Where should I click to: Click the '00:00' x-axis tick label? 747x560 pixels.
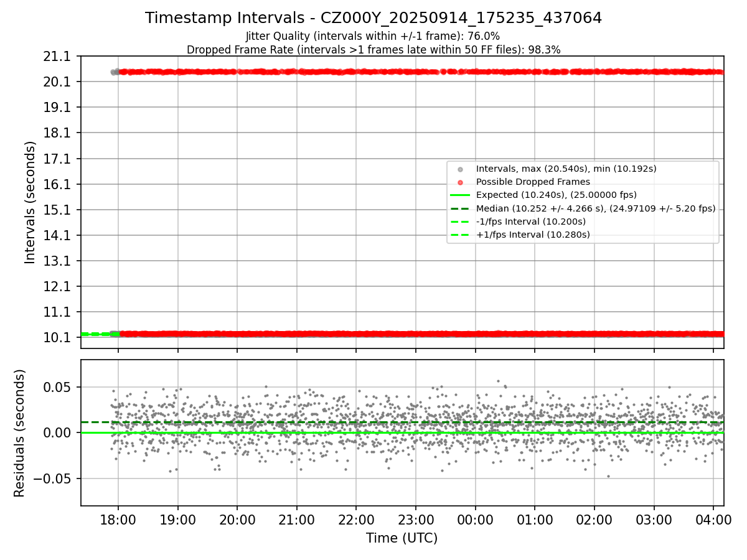(x=475, y=519)
